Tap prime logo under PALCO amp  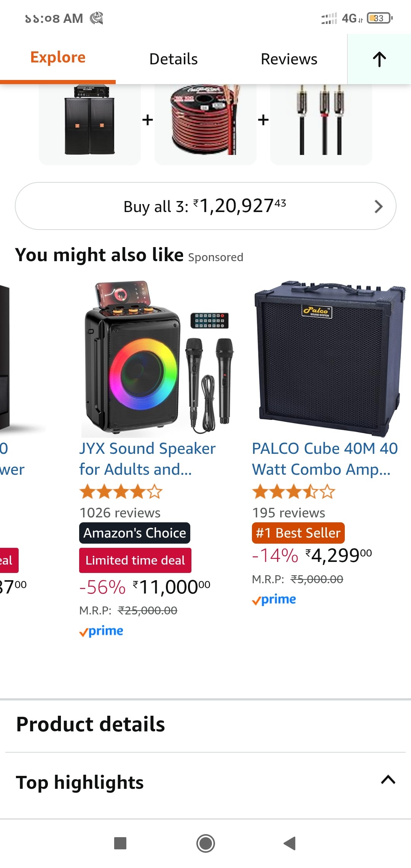click(274, 600)
